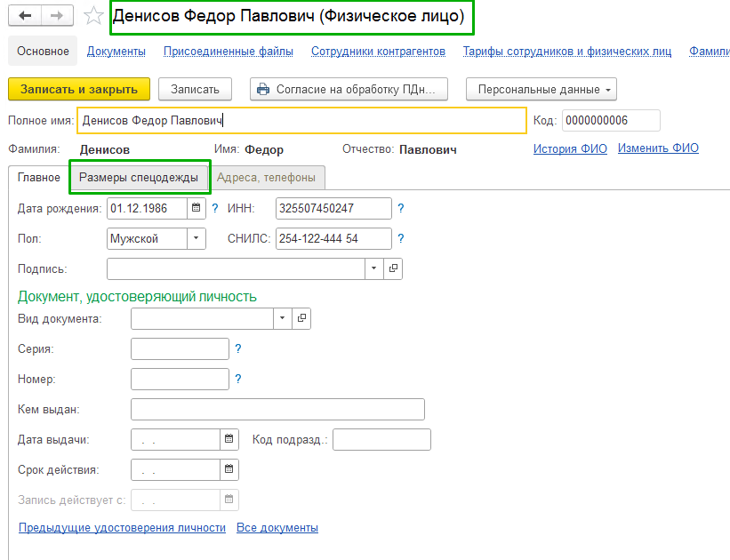Open calendar picker for Дата выдачи
Screen dimensions: 730x560
pos(229,439)
